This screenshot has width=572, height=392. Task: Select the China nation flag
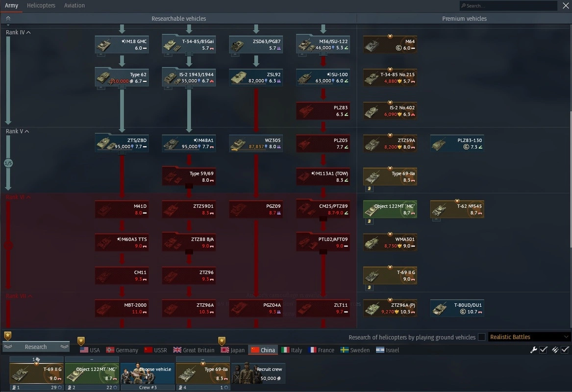(263, 350)
